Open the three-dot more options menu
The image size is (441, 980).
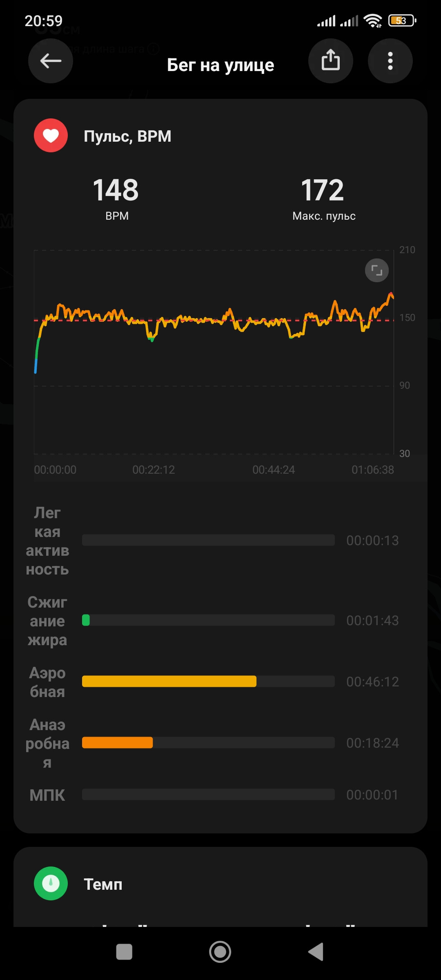point(390,61)
